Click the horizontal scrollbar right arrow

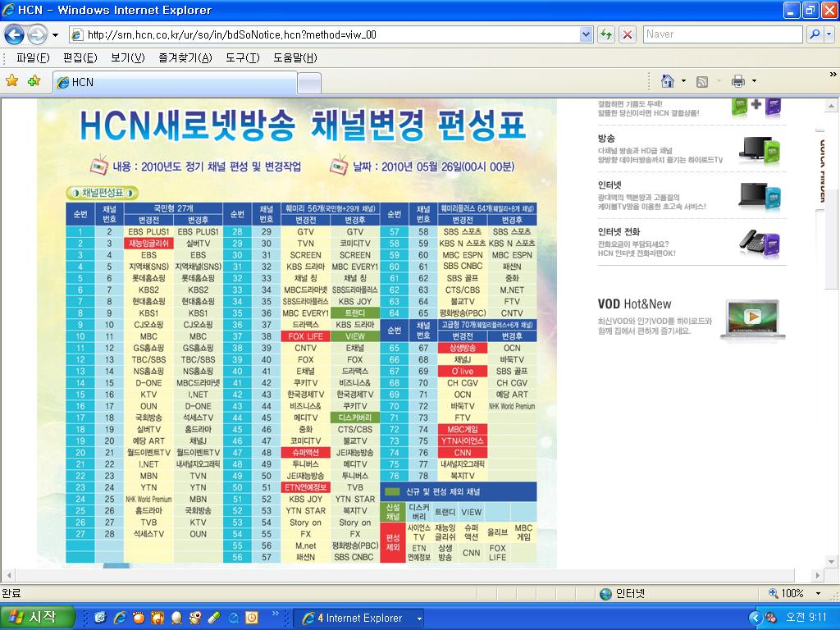point(818,576)
